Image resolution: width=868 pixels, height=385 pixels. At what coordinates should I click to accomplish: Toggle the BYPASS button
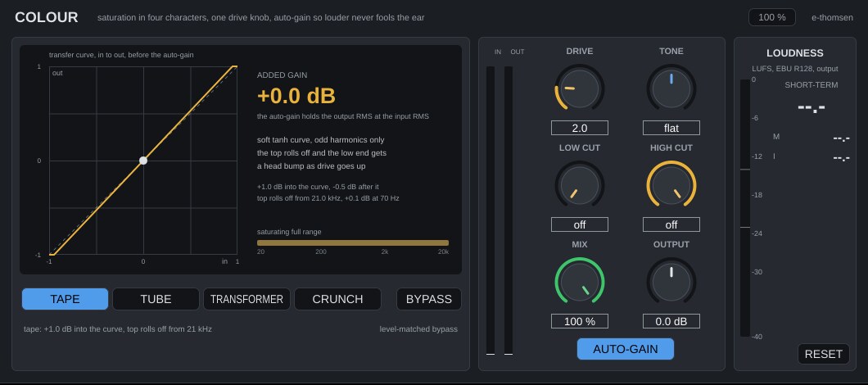point(429,299)
